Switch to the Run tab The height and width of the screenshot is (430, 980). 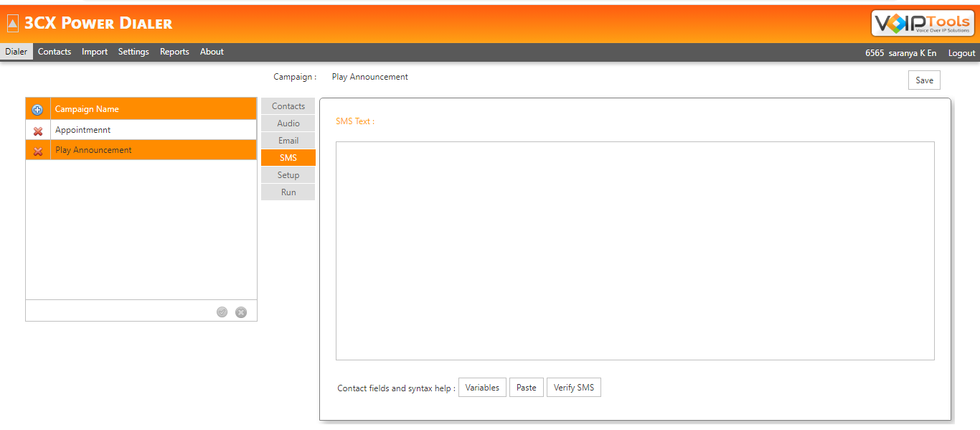pyautogui.click(x=288, y=192)
